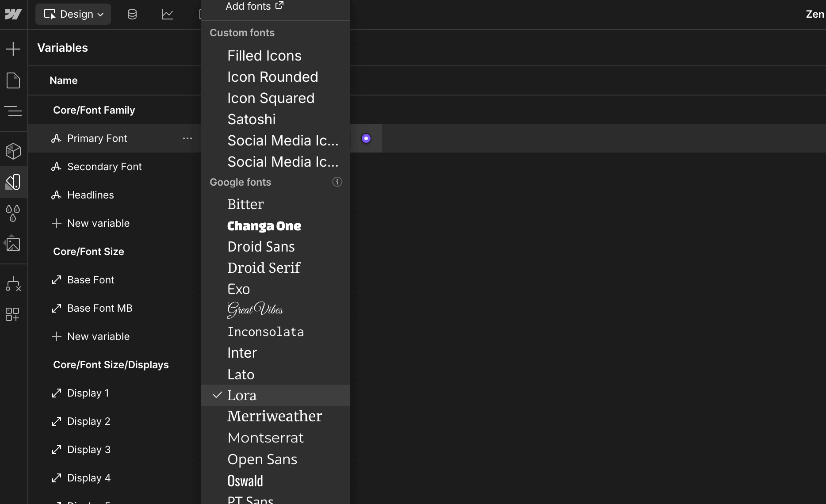Click Core/Font Size/Displays group header
The image size is (826, 504).
pyautogui.click(x=111, y=365)
